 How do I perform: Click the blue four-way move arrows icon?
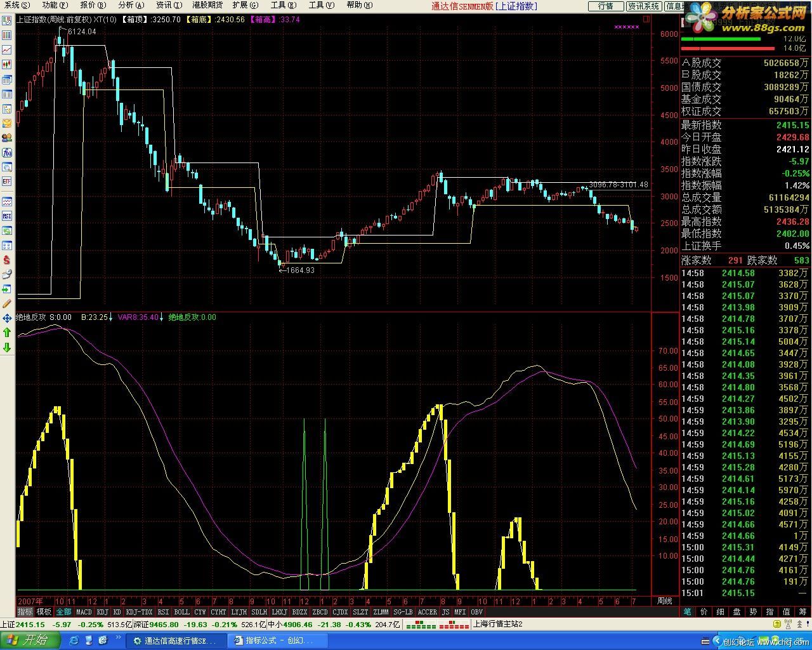click(7, 318)
